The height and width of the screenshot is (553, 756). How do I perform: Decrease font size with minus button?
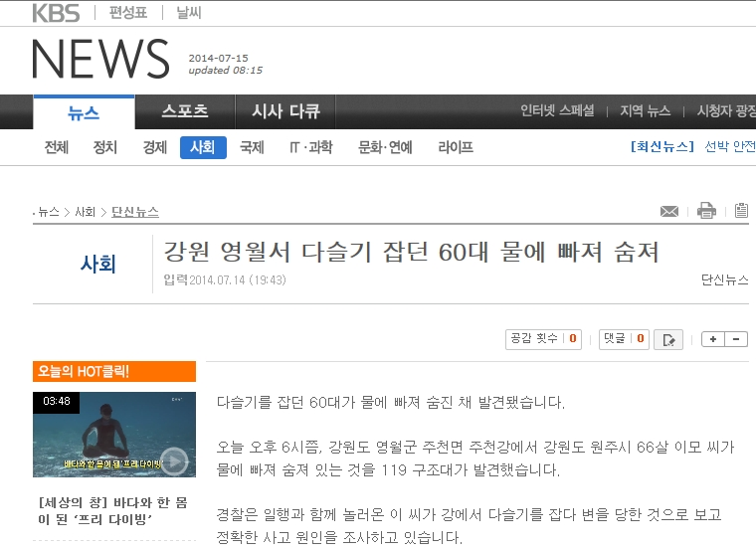point(736,339)
